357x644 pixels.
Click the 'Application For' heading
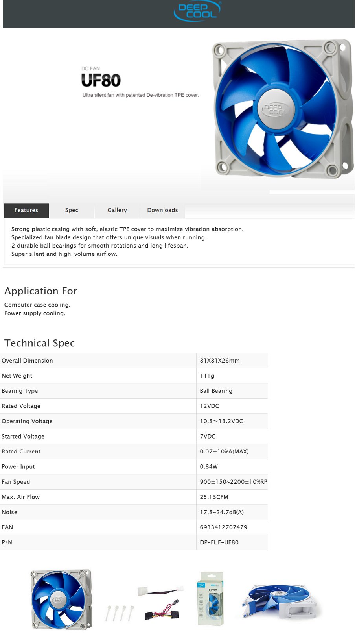(x=41, y=291)
